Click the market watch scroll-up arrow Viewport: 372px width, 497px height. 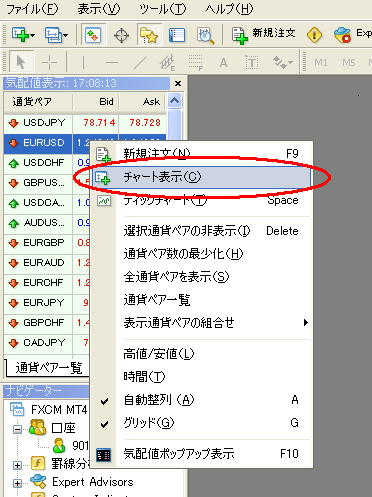pyautogui.click(x=175, y=100)
